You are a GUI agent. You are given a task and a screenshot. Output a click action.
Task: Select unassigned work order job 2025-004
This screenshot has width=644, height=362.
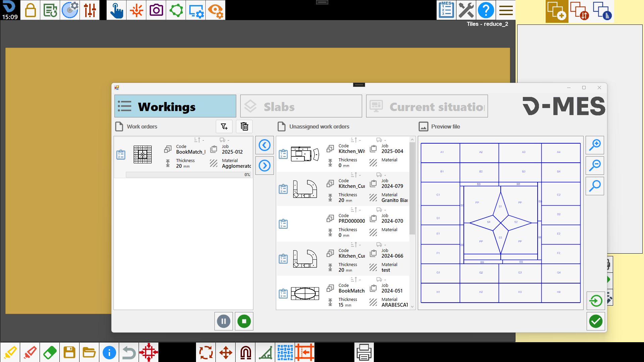point(343,154)
